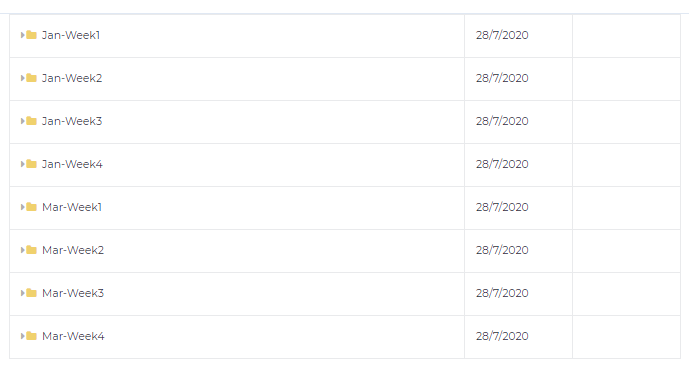Viewport: 689px width, 368px height.
Task: Click the Jan-Week1 folder icon
Action: click(x=31, y=35)
